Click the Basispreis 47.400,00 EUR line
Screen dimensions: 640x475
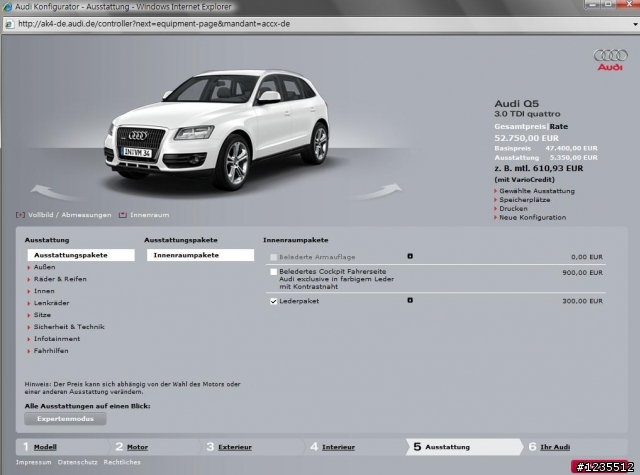[546, 149]
